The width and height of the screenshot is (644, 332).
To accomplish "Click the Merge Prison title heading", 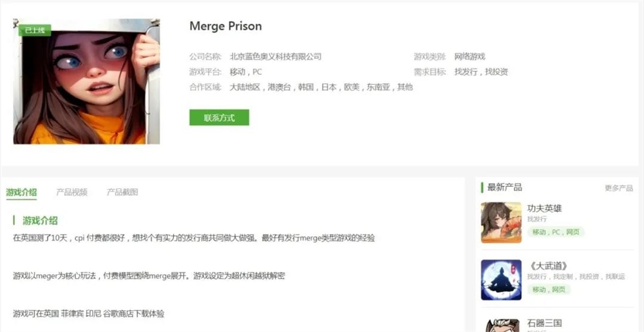I will pos(225,26).
